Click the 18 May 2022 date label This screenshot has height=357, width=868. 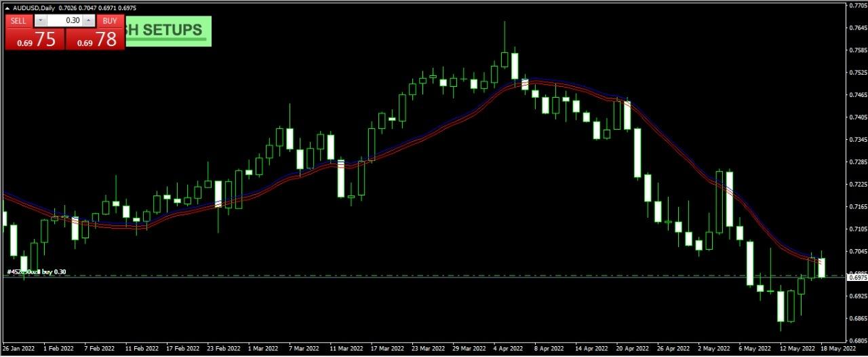point(838,349)
